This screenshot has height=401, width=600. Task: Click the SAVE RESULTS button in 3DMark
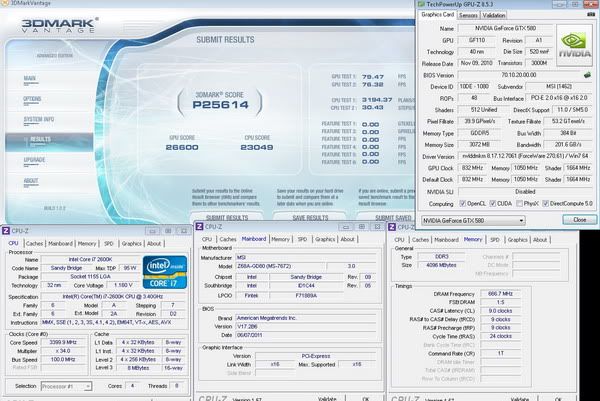310,217
